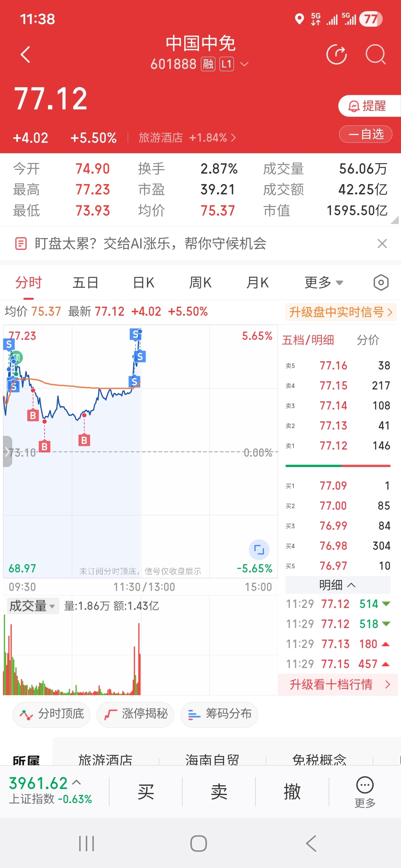Tap 买4 76.98 order row
The image size is (401, 868).
(338, 546)
